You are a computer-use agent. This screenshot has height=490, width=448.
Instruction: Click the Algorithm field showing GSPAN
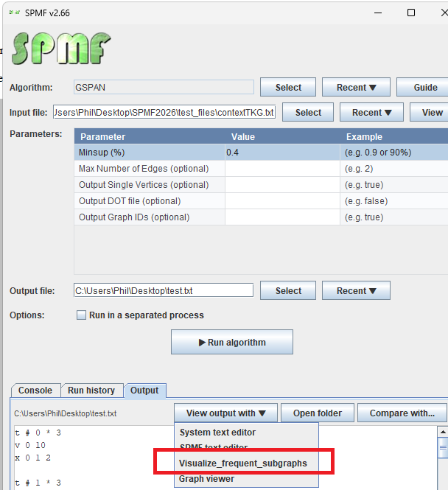tap(164, 87)
